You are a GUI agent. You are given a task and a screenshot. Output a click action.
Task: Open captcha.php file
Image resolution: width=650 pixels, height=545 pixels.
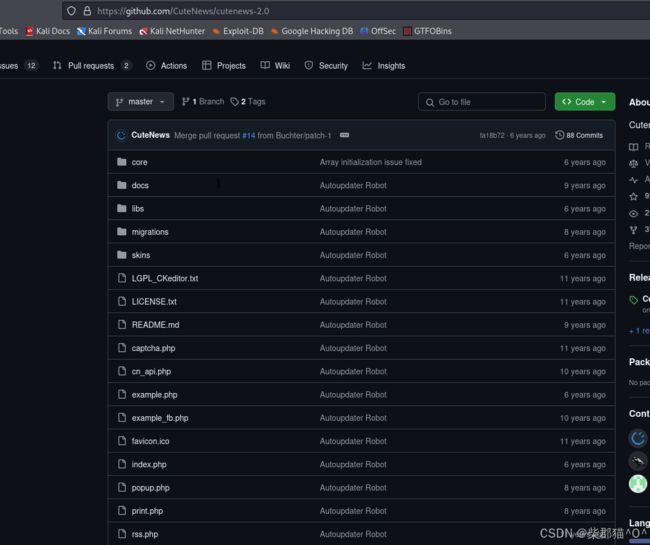[x=153, y=348]
